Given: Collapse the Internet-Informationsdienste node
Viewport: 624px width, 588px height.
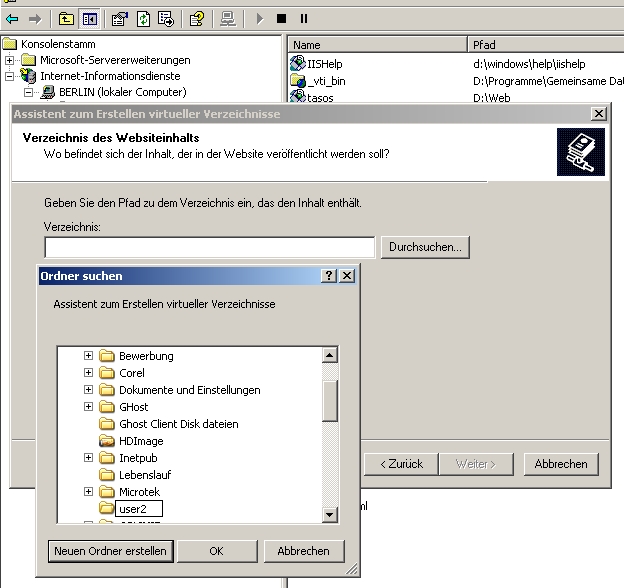Looking at the screenshot, I should [10, 76].
